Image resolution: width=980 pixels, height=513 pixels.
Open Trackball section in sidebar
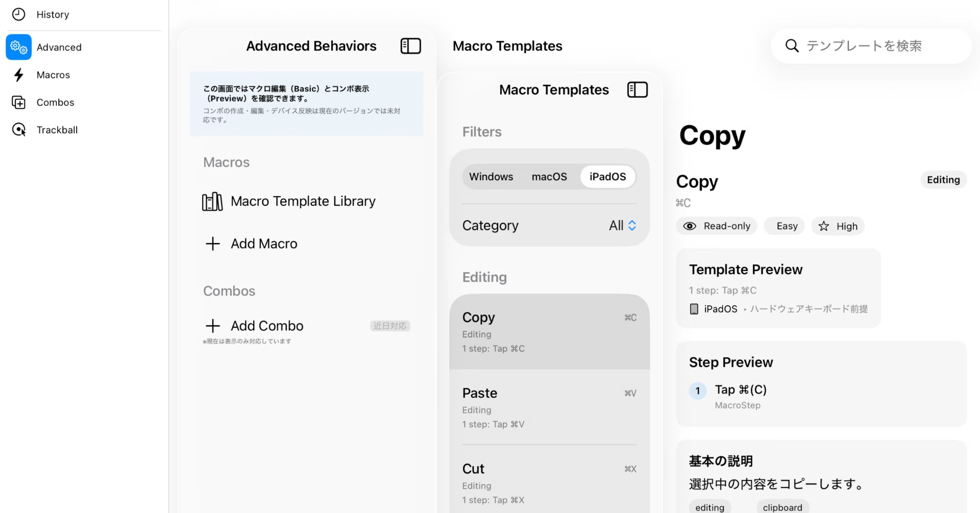point(84,130)
